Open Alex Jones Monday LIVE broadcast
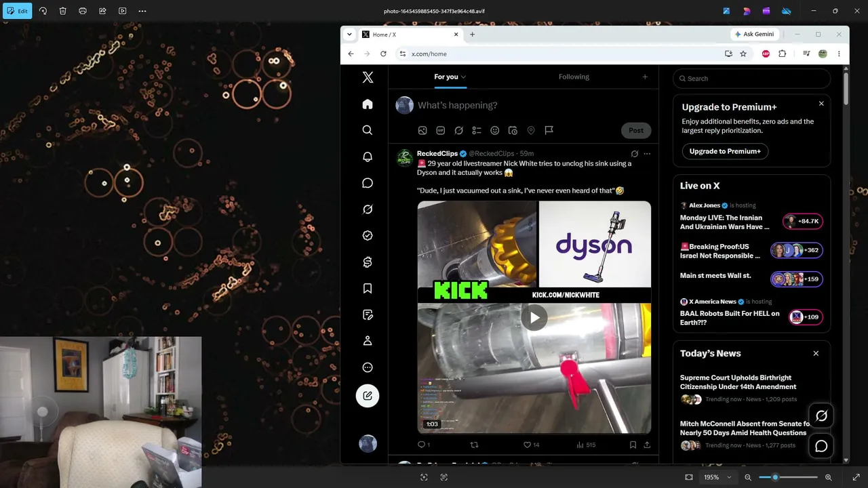The width and height of the screenshot is (868, 488). (751, 217)
